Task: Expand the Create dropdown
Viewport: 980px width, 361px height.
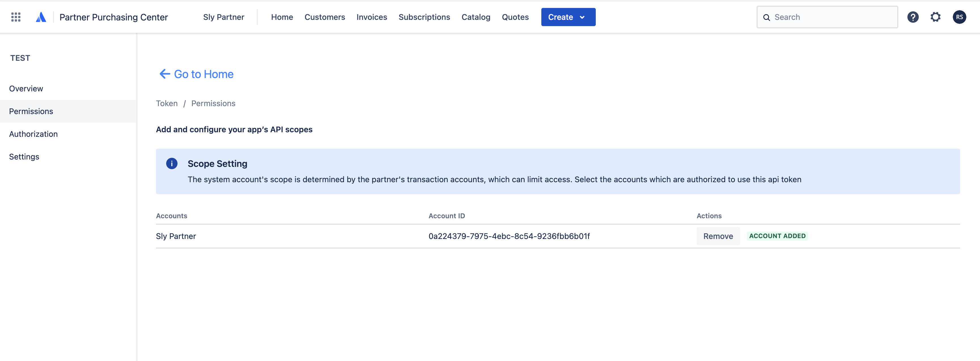Action: 568,17
